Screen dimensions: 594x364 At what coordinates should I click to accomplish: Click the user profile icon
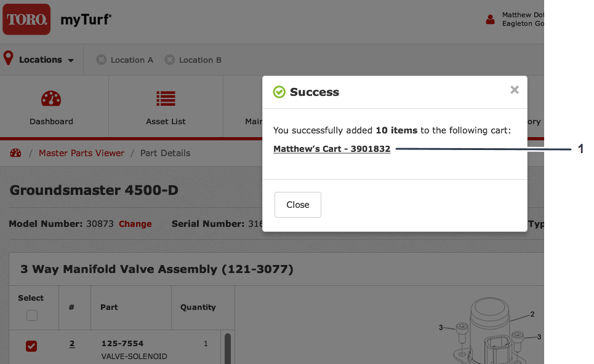490,20
